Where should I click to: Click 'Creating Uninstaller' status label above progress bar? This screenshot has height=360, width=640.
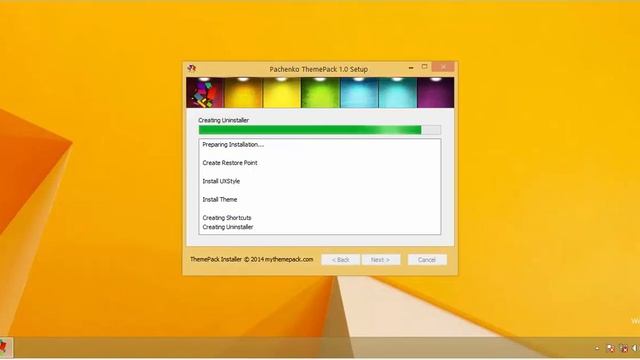(x=223, y=120)
